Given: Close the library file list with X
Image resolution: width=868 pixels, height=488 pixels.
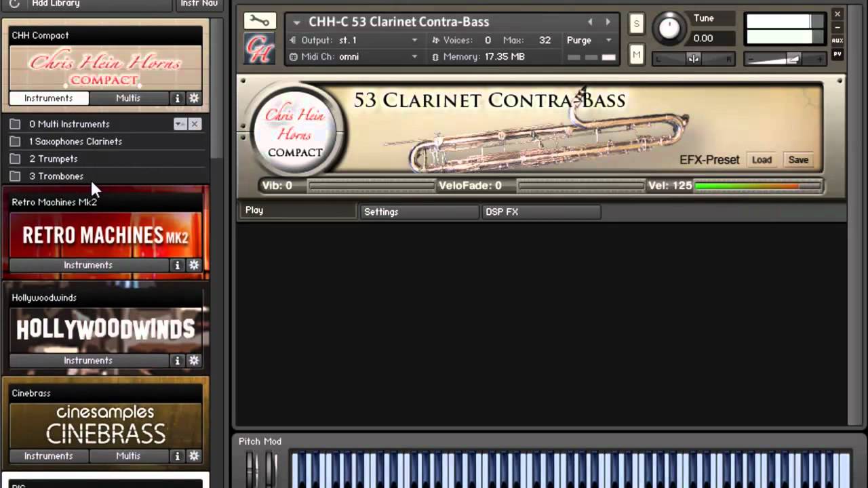Looking at the screenshot, I should 195,124.
